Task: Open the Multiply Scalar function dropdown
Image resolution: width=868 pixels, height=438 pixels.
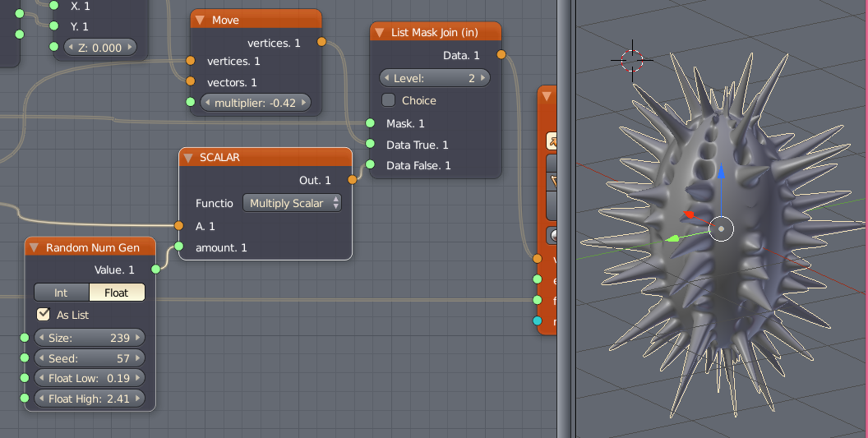Action: click(x=293, y=203)
